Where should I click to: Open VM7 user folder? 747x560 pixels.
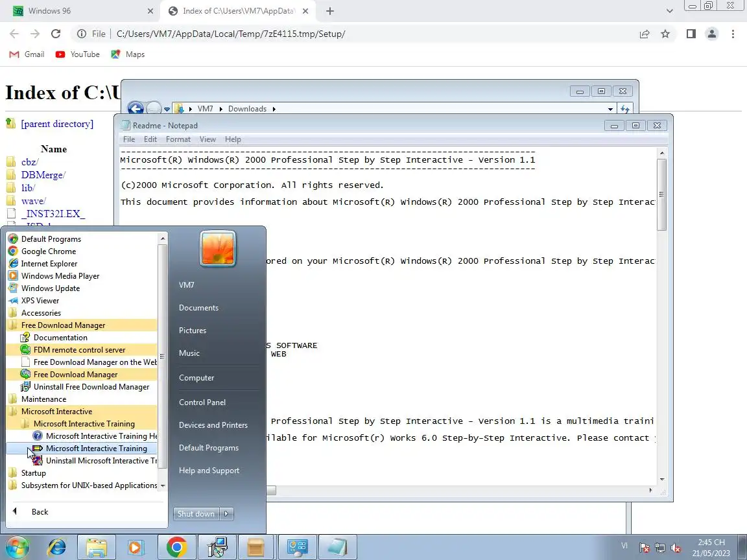point(186,285)
